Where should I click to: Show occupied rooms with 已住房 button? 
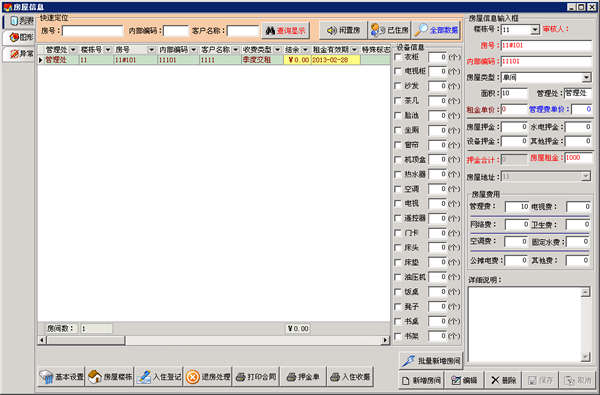(x=389, y=30)
